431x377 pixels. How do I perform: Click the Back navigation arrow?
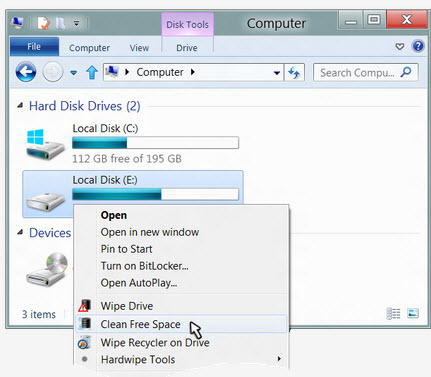tap(26, 72)
